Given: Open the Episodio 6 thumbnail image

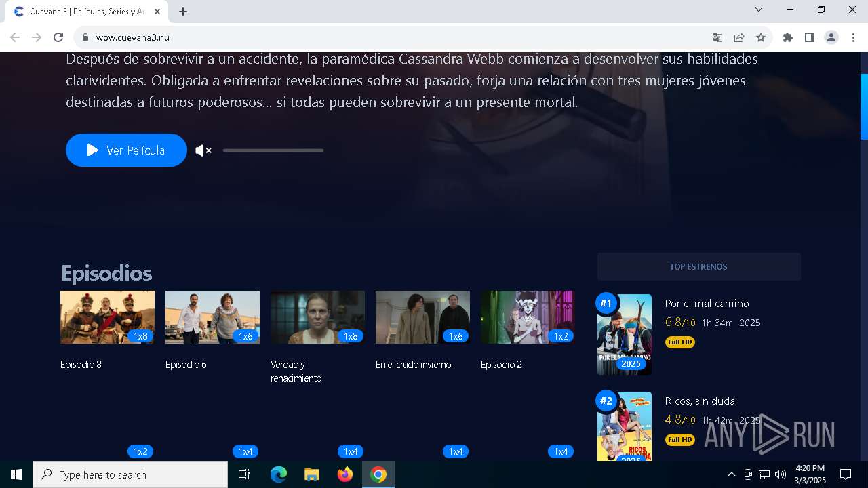Looking at the screenshot, I should pos(212,317).
